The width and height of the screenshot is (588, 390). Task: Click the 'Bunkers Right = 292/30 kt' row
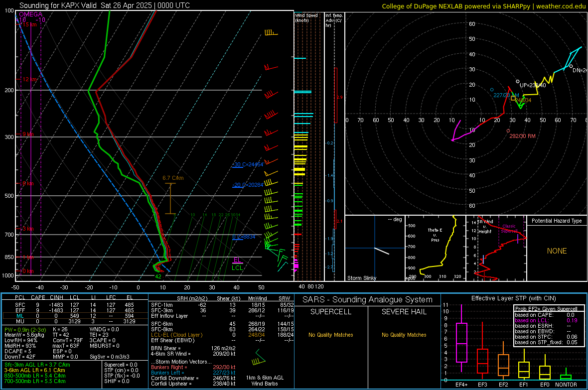pos(193,368)
